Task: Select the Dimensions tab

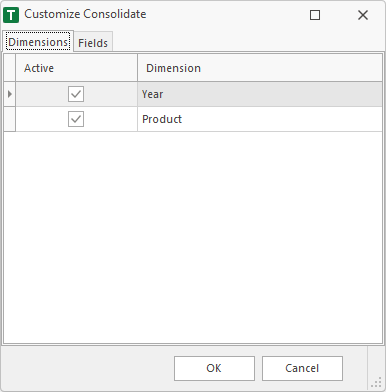Action: tap(38, 41)
